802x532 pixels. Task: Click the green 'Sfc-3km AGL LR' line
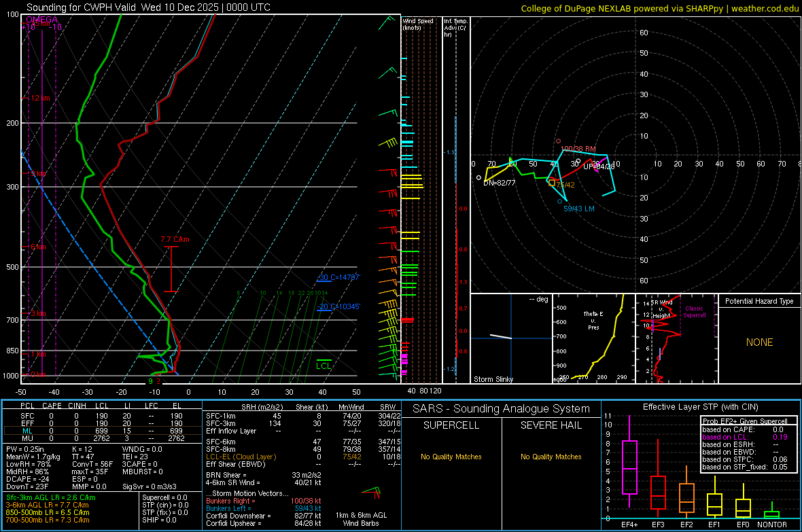tap(51, 497)
